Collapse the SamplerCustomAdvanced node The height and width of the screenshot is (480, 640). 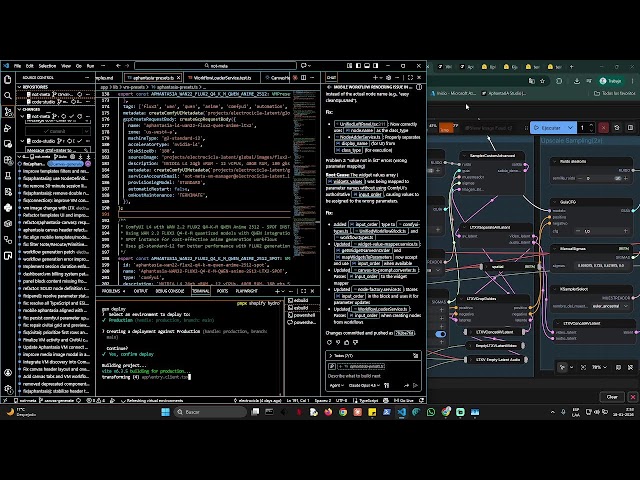coord(464,156)
